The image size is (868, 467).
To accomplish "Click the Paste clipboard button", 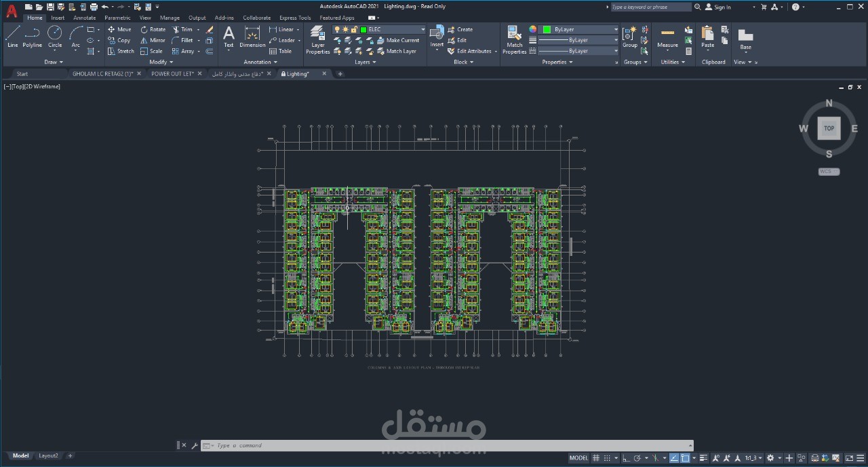I will [707, 37].
